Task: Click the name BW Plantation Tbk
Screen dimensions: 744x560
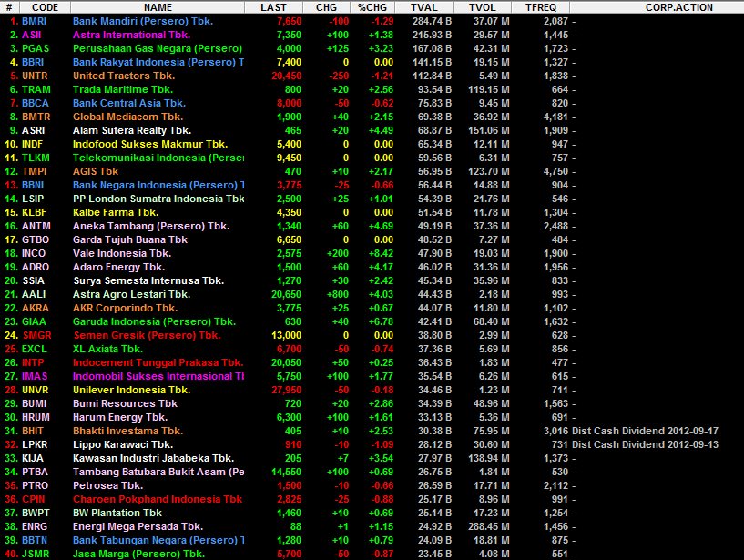Action: 117,514
